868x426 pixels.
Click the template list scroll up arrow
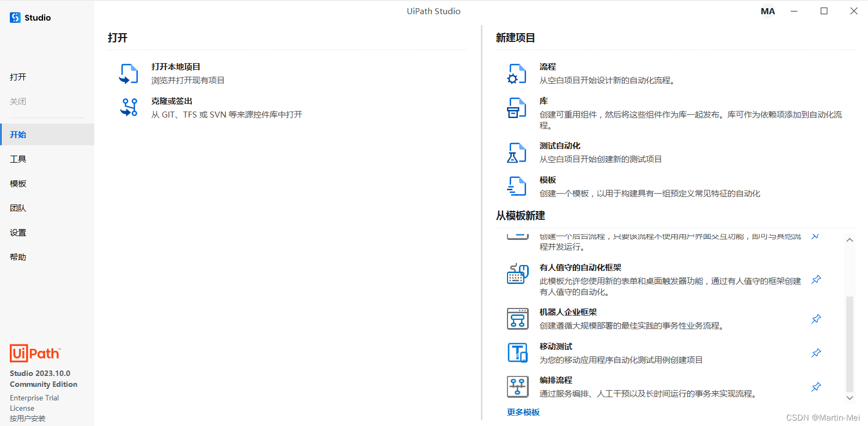click(x=849, y=240)
